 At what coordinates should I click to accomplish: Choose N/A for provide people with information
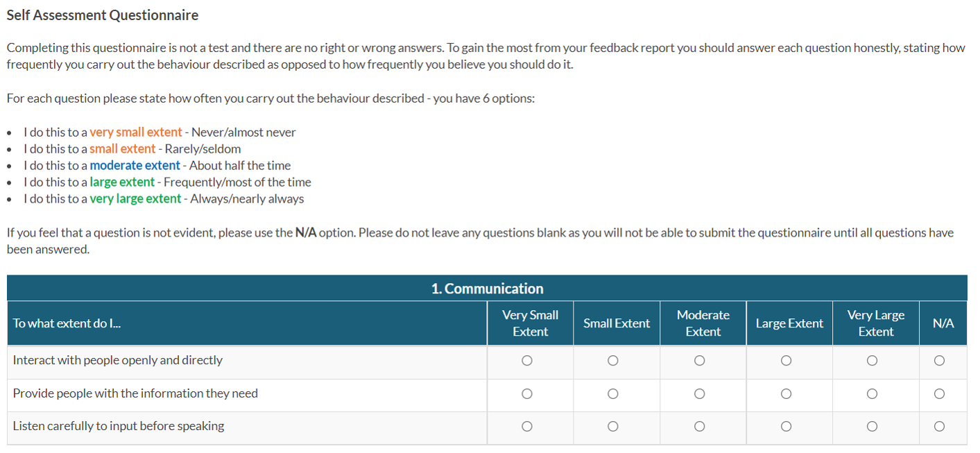[939, 394]
